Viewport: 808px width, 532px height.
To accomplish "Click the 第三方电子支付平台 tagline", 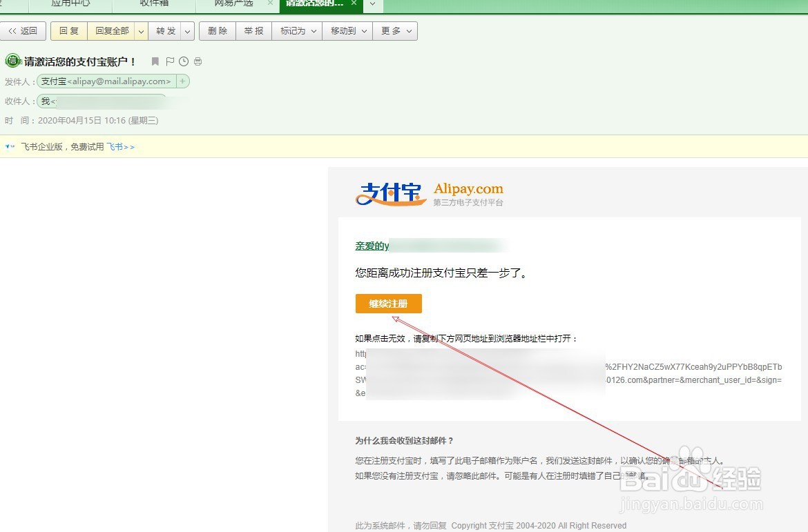I will click(468, 202).
